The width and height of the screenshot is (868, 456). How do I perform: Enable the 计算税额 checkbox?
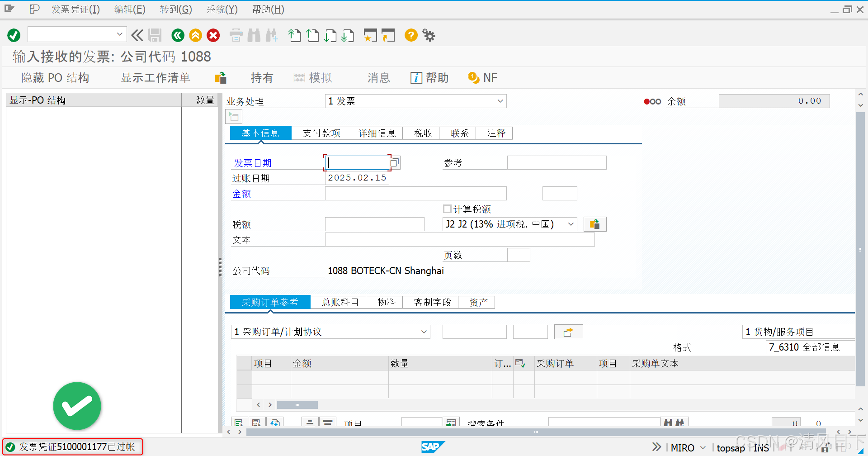point(447,209)
